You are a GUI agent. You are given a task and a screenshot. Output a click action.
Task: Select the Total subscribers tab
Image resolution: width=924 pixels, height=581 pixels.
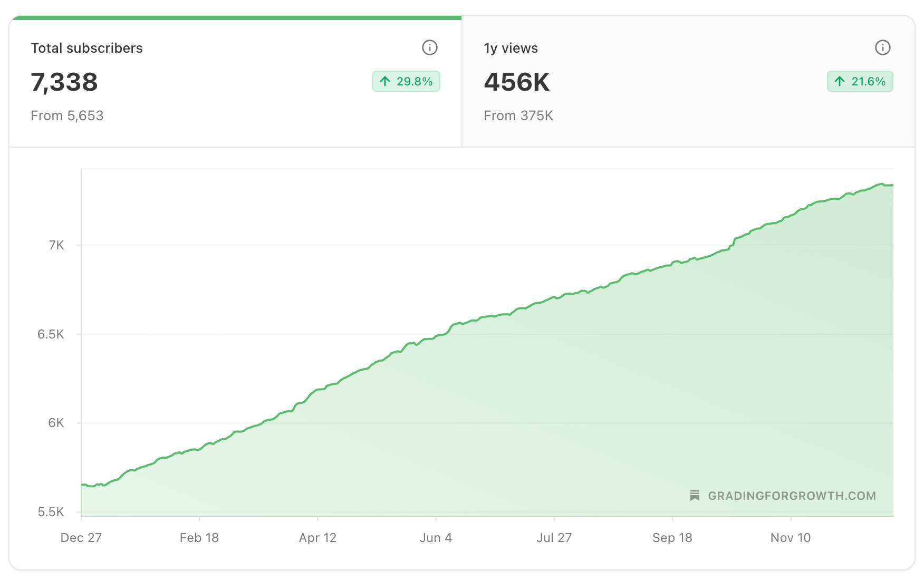coord(236,82)
